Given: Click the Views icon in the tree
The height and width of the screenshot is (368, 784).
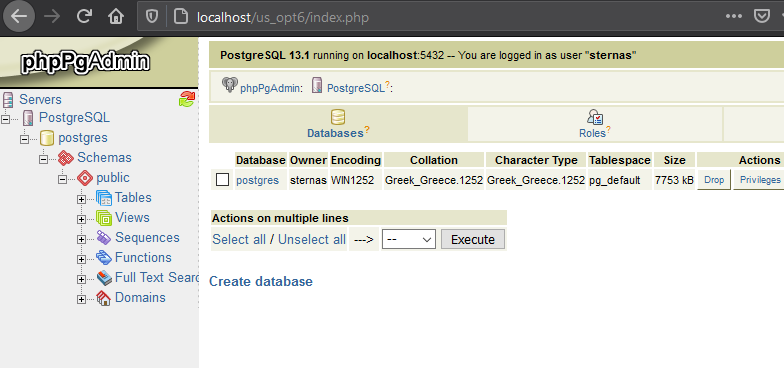Looking at the screenshot, I should [104, 218].
